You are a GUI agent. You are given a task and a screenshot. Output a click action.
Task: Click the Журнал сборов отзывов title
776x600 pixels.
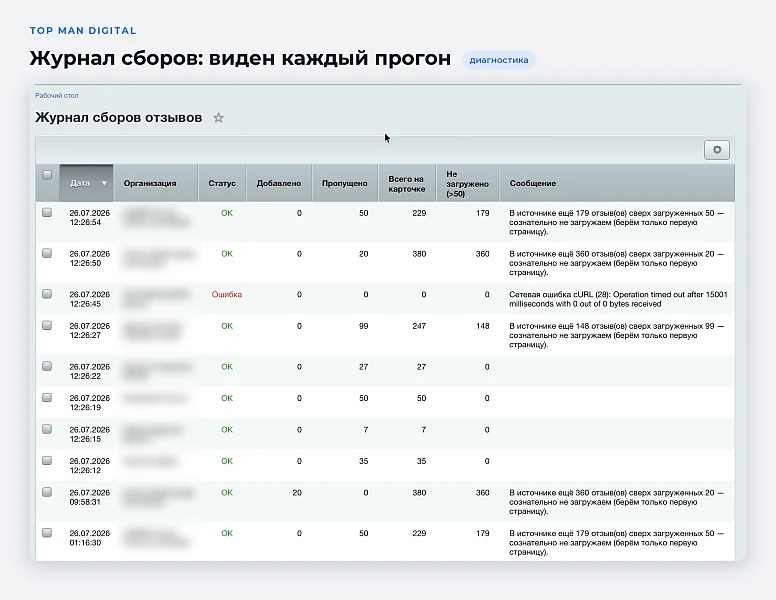[x=119, y=118]
